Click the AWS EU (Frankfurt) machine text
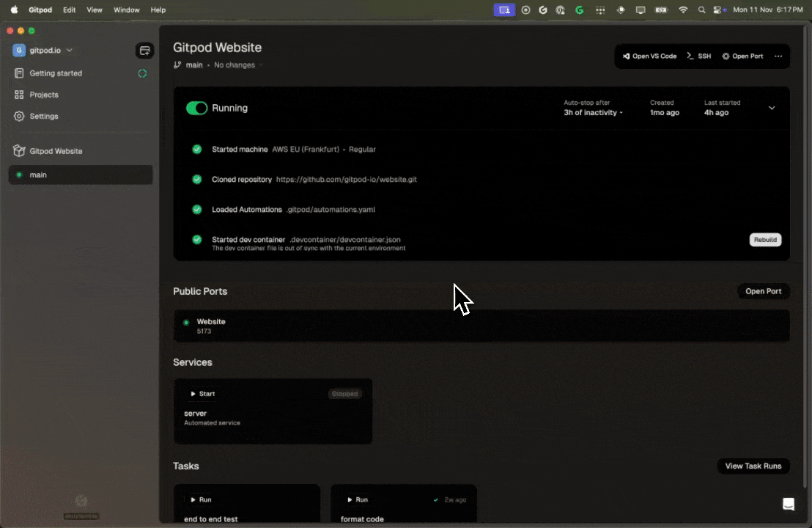Viewport: 812px width, 528px height. (306, 149)
